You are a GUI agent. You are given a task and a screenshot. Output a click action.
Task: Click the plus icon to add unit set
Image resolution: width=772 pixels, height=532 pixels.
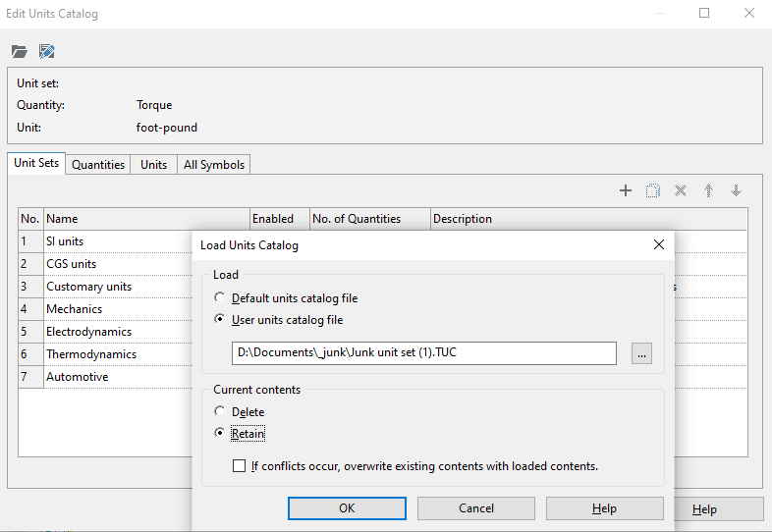click(x=626, y=190)
